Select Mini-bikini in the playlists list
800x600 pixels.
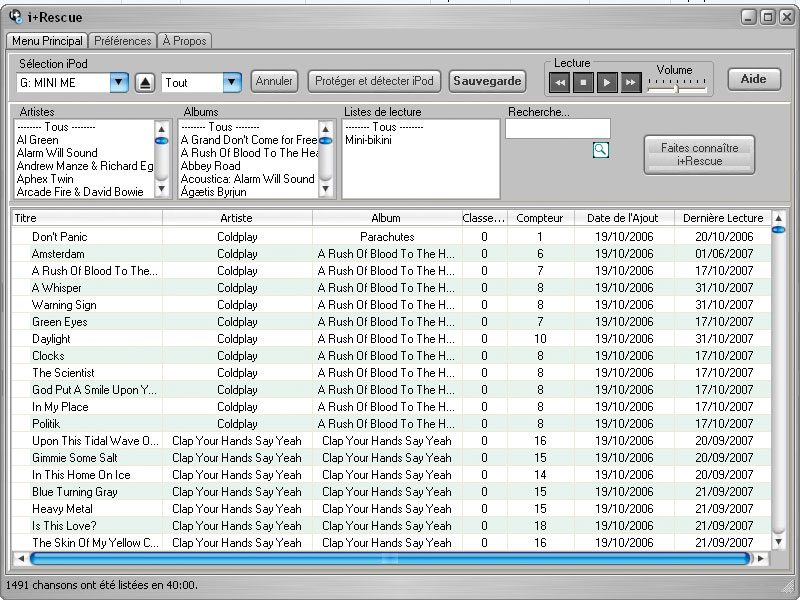point(368,140)
